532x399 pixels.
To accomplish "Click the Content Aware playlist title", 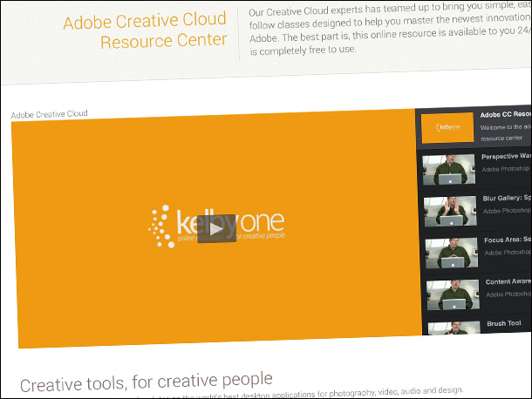I will pyautogui.click(x=508, y=281).
